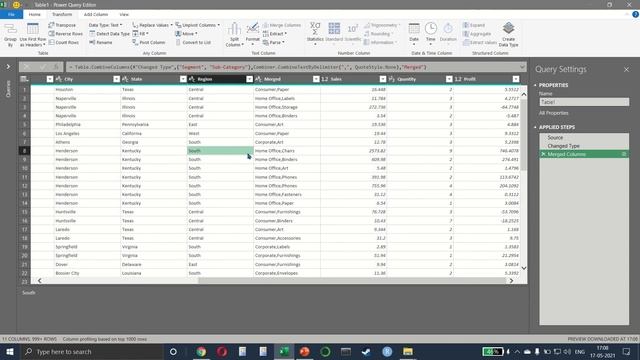
Task: Open Merged column filter dropdown
Action: [316, 79]
